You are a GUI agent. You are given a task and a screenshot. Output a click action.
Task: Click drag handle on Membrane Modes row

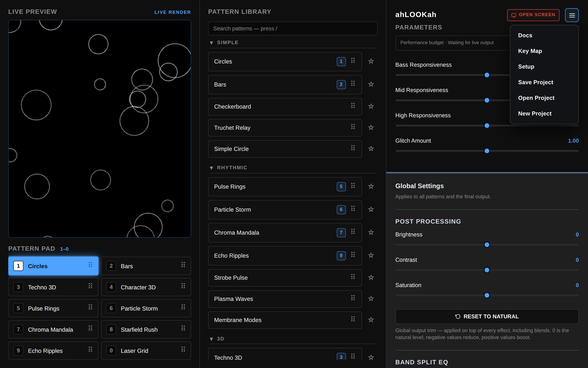[x=353, y=319]
